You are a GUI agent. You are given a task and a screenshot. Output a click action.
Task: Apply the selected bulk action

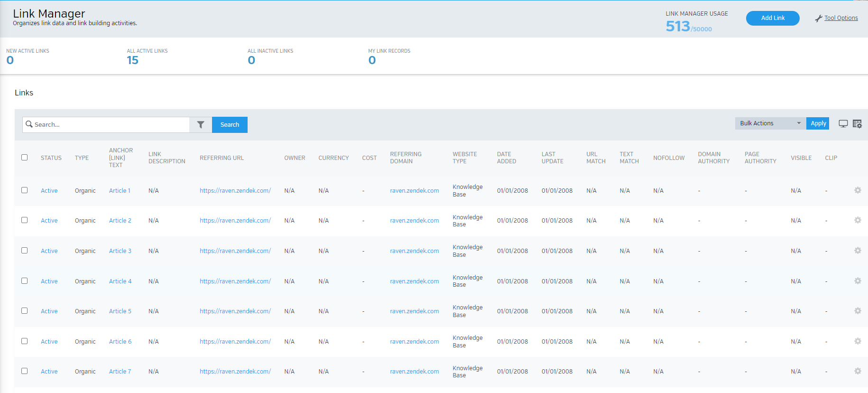click(818, 123)
